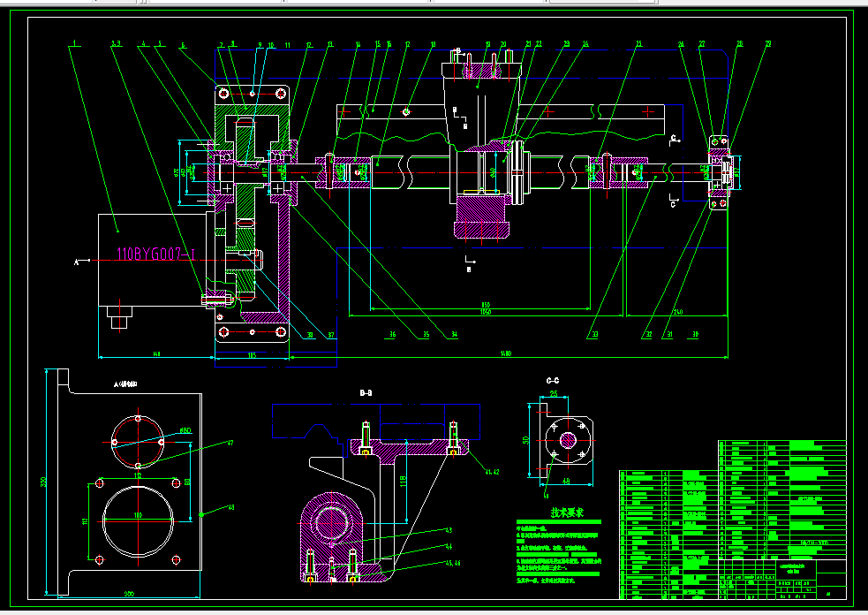
Task: Select the 技术要求 heading text
Action: pyautogui.click(x=567, y=512)
